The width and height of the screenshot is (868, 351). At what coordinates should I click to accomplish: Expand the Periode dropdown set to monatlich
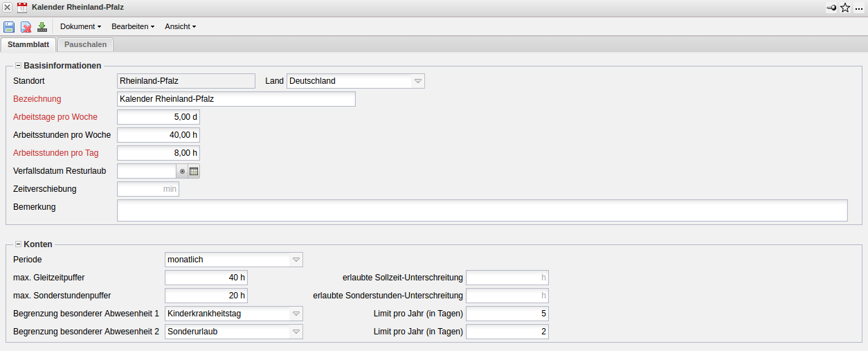[296, 260]
